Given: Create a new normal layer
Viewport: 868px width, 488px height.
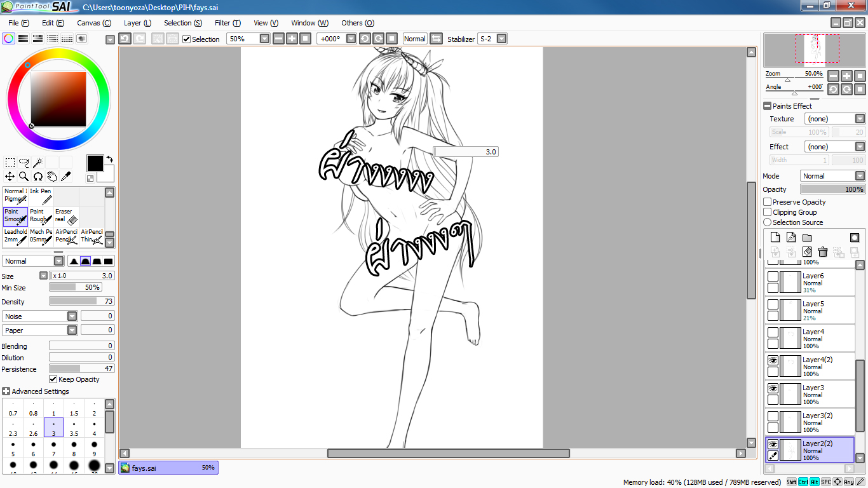Looking at the screenshot, I should coord(775,238).
